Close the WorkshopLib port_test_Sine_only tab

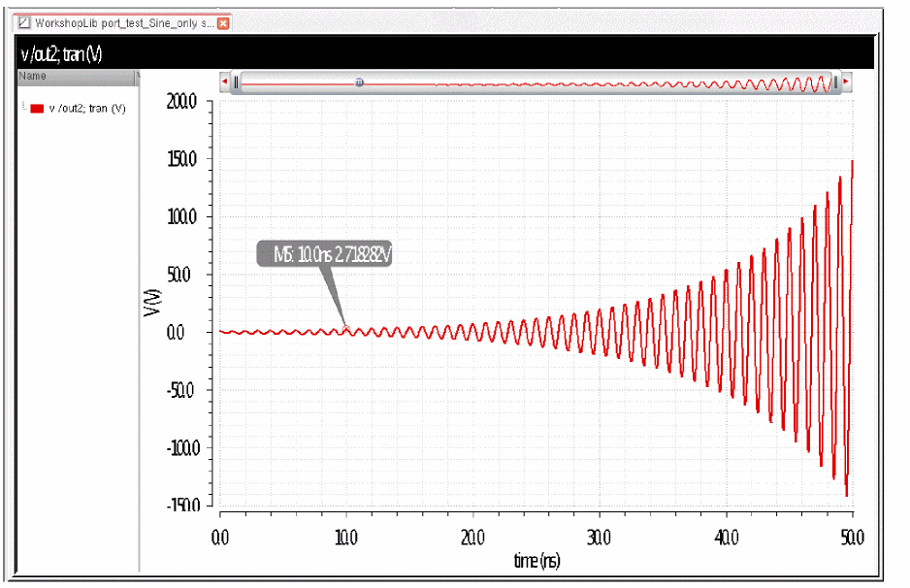tap(223, 23)
